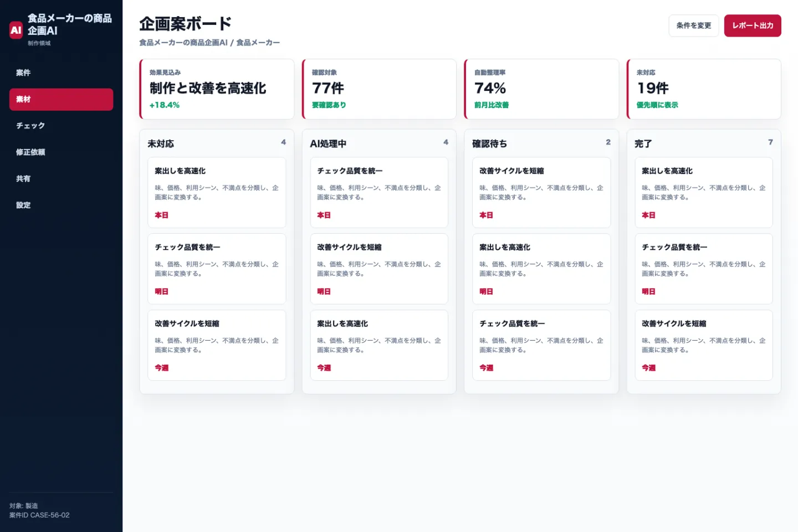Click the 対象: 製造 text in the sidebar footer
Viewport: 798px width, 532px height.
[24, 506]
